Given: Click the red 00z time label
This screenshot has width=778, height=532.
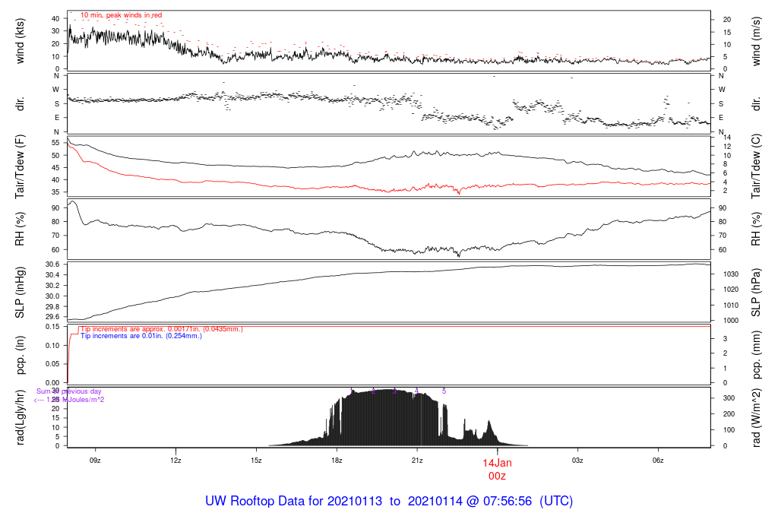Looking at the screenshot, I should (x=497, y=476).
